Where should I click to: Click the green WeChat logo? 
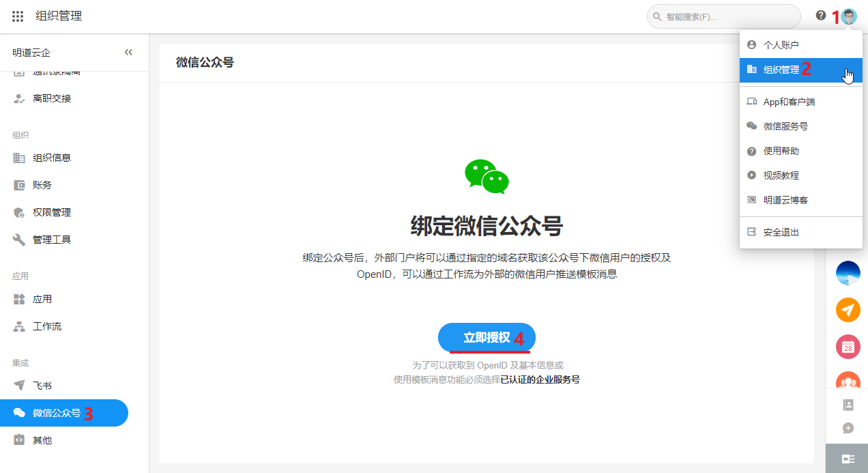[487, 177]
